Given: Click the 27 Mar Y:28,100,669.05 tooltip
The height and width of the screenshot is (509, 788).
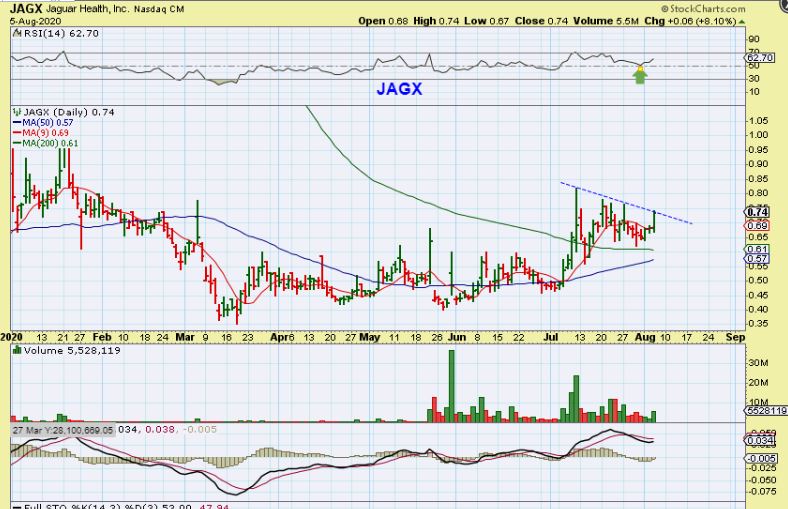Looking at the screenshot, I should pos(63,430).
